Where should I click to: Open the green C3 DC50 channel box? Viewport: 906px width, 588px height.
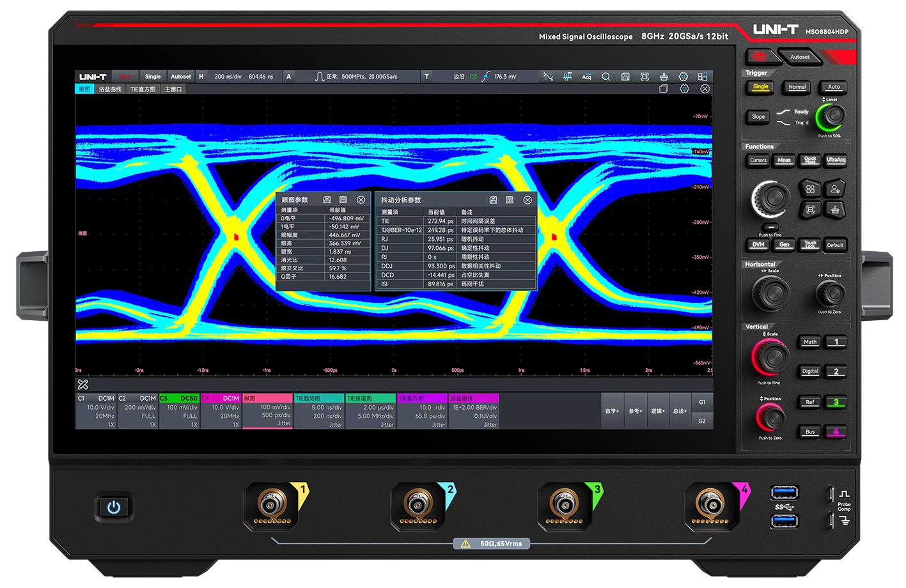[x=179, y=411]
